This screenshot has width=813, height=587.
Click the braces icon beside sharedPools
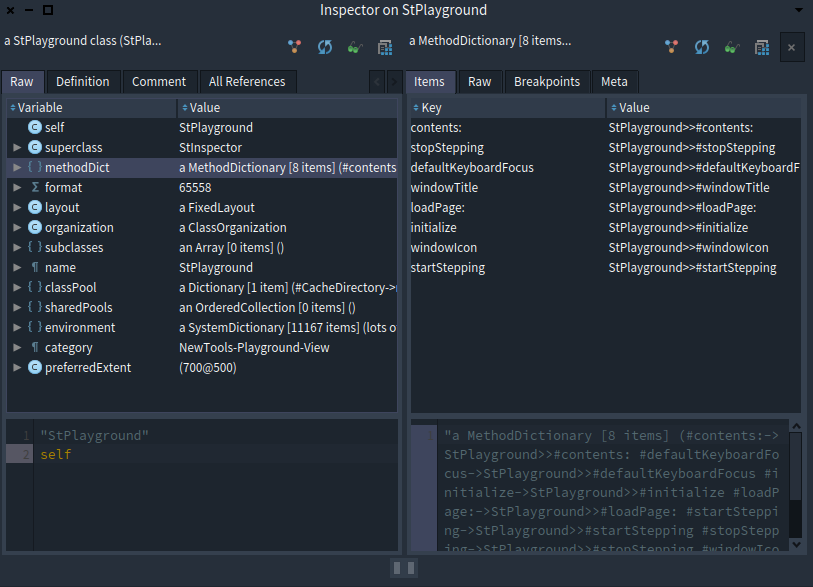point(35,307)
